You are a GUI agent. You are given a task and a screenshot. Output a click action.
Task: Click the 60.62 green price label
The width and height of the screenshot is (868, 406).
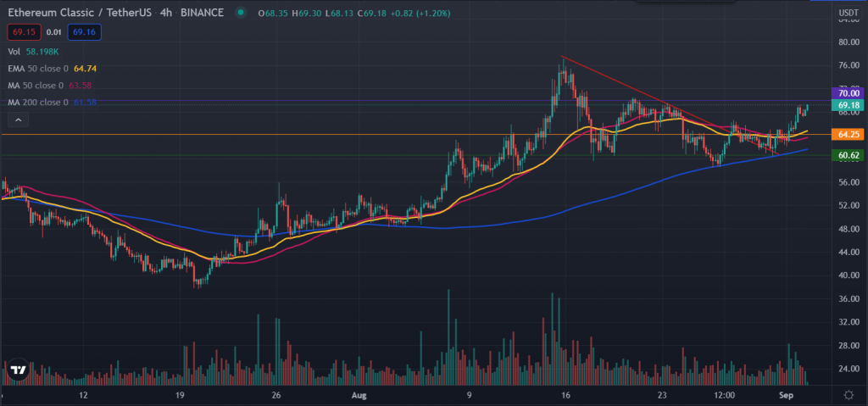point(848,156)
